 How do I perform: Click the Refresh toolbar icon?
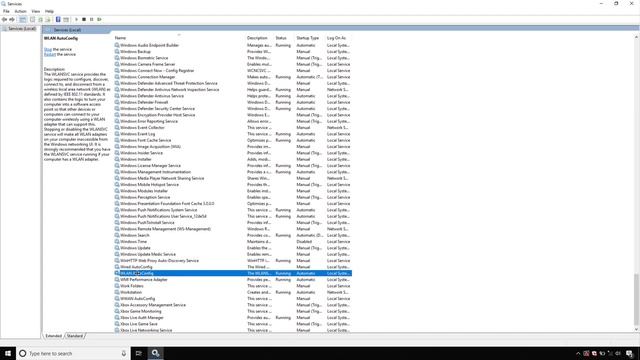tap(40, 20)
